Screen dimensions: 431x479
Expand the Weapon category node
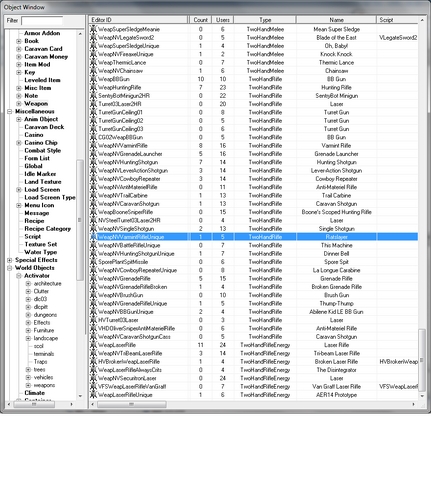[19, 104]
